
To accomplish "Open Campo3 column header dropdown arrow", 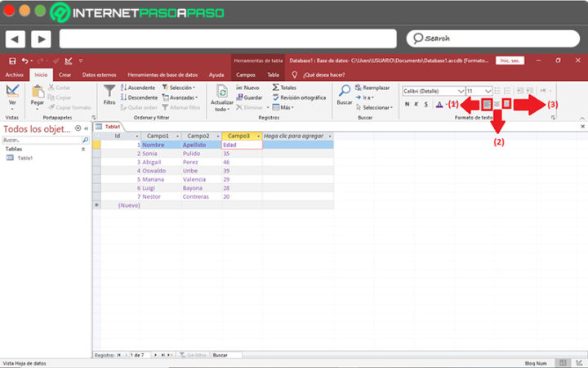I will (258, 136).
